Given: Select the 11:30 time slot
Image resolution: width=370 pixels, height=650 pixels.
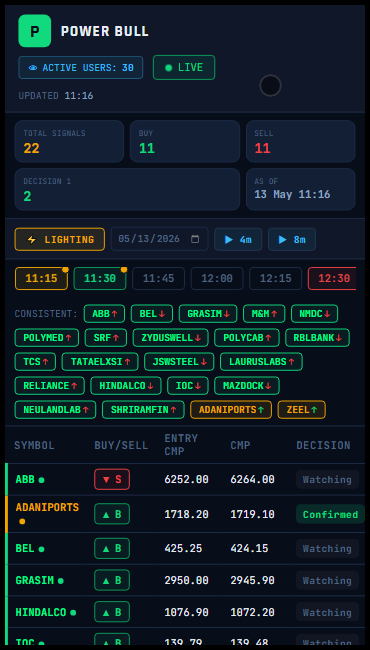Looking at the screenshot, I should pos(100,279).
